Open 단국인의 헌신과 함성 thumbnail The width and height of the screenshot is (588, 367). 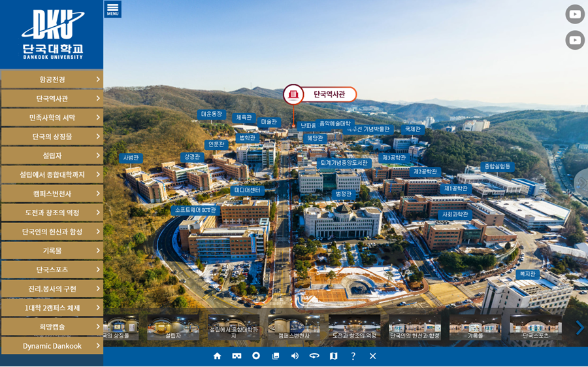415,328
